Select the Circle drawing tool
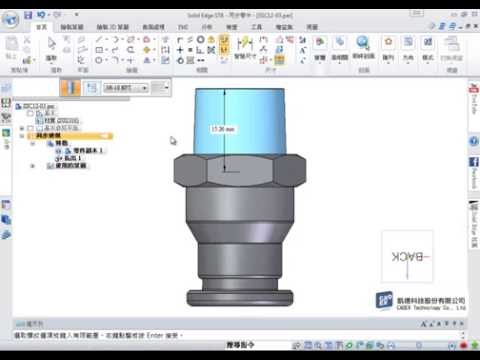The height and width of the screenshot is (360, 480). point(99,60)
